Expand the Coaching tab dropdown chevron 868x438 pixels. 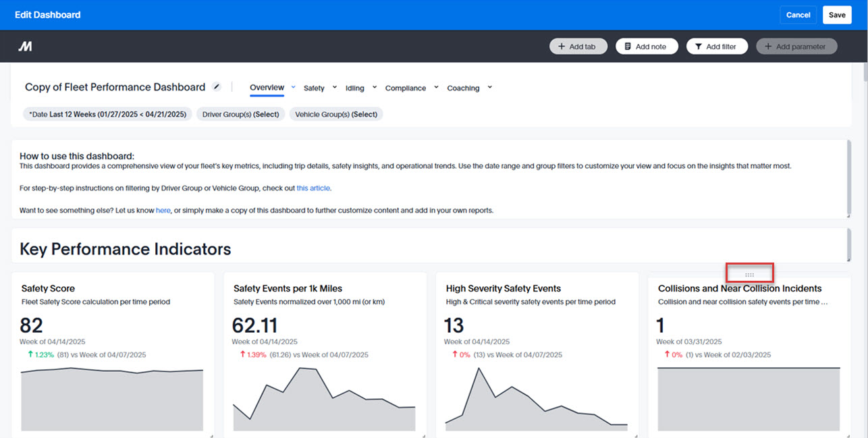[x=490, y=87]
